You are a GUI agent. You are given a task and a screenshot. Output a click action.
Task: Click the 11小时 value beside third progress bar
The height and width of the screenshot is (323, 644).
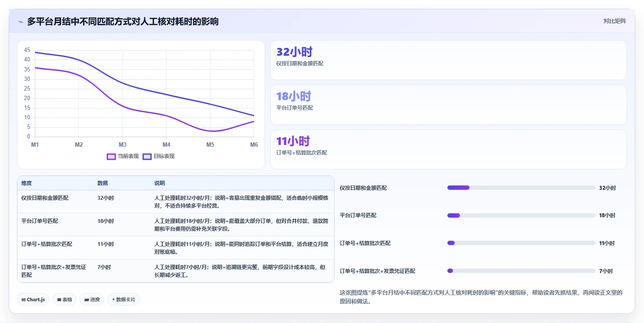(607, 243)
